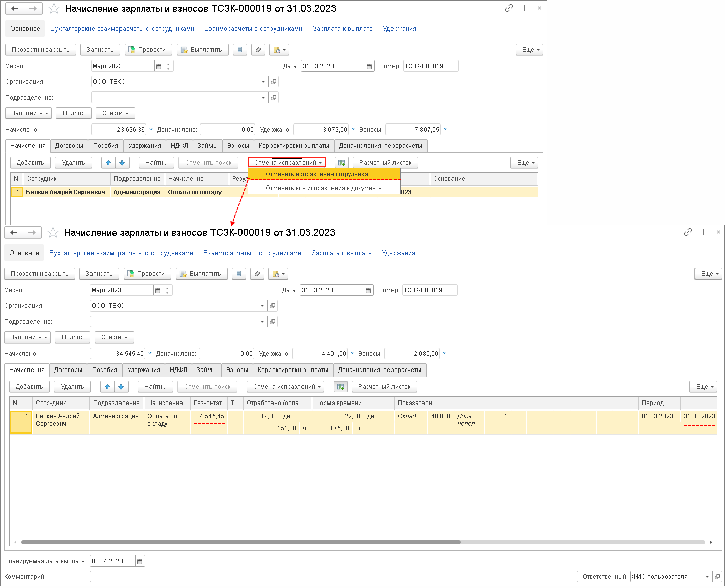
Task: Open the calendar for Планируемая дата выплаты
Action: [140, 561]
